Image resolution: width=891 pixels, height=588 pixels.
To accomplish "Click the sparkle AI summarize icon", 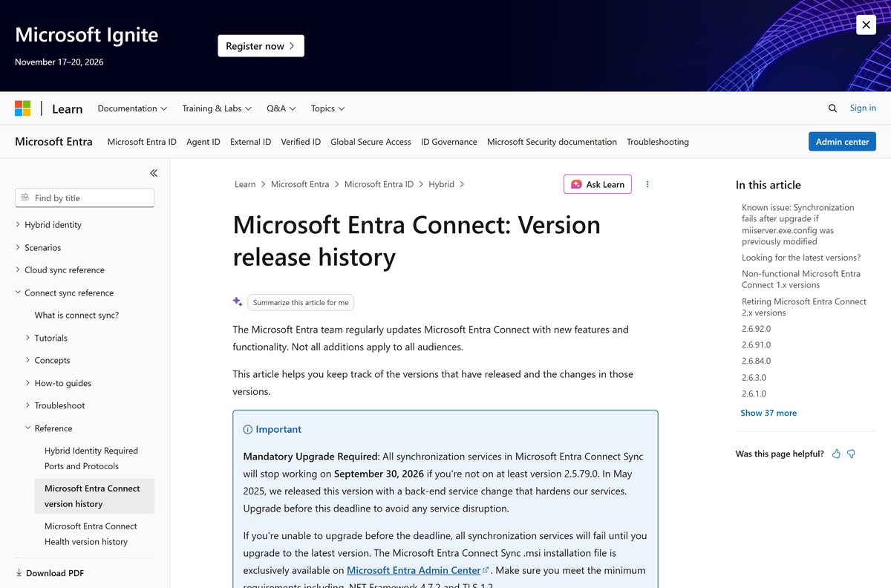I will tap(238, 301).
